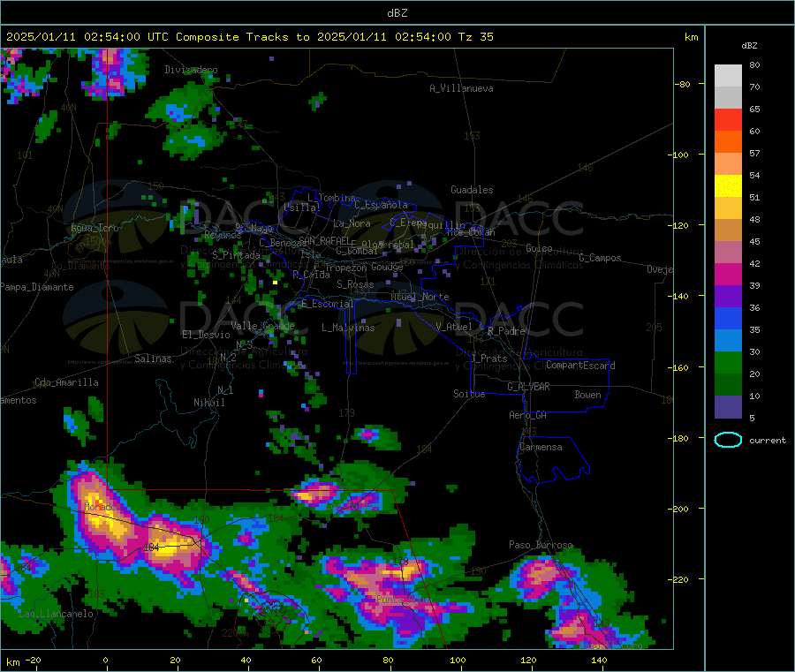Click the S_Pintada map label
Viewport: 795px width, 672px height.
click(x=236, y=255)
